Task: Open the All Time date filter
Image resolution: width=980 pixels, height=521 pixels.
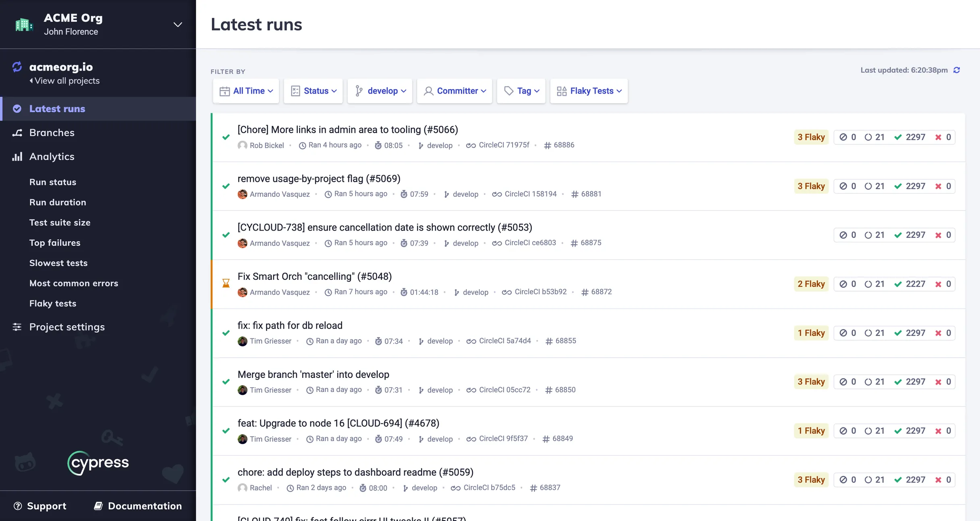Action: [246, 91]
